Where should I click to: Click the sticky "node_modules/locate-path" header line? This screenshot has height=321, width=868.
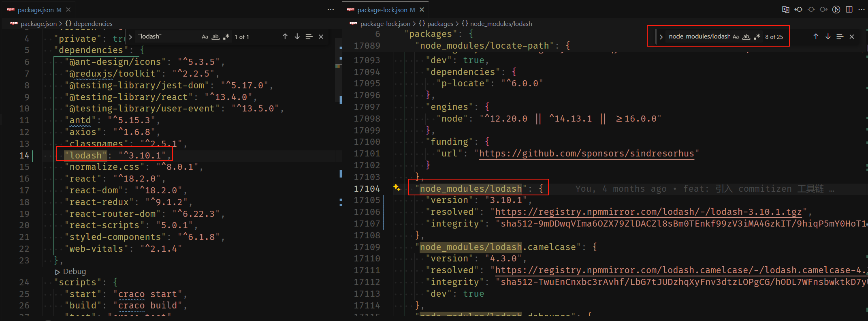click(x=604, y=46)
